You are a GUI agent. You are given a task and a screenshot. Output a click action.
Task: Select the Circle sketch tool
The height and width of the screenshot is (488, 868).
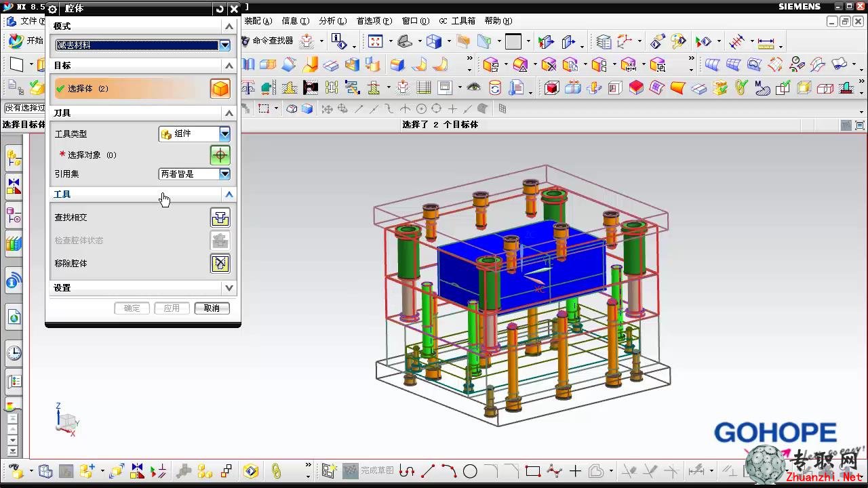click(470, 471)
